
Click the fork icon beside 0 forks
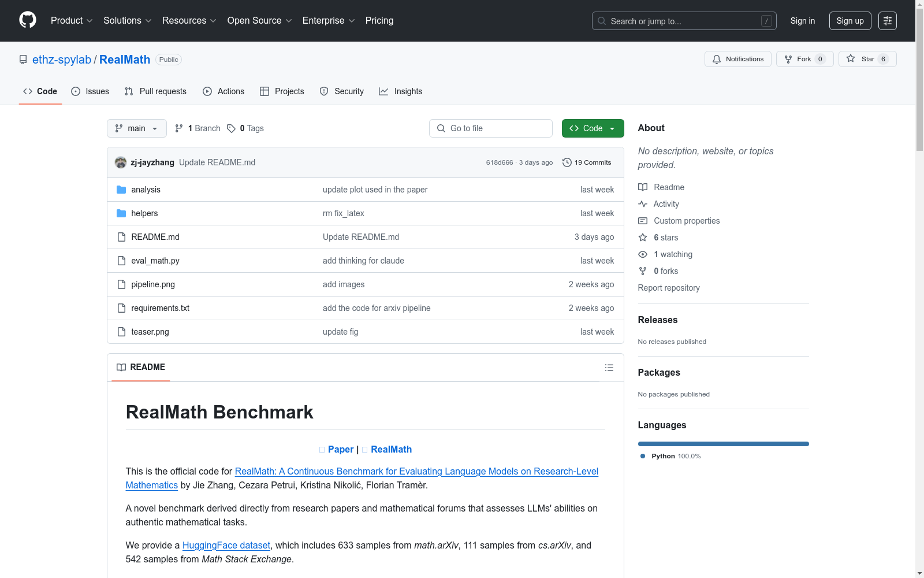click(x=643, y=271)
